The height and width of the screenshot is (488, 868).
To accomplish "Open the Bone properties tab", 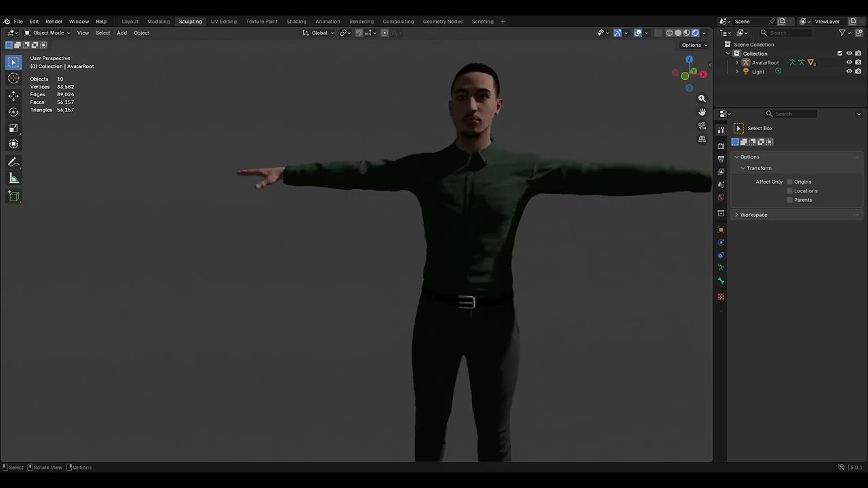I will (721, 281).
